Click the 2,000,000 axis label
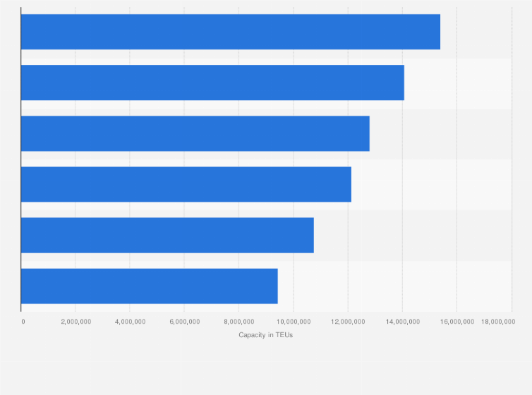This screenshot has height=395, width=532. coord(76,322)
